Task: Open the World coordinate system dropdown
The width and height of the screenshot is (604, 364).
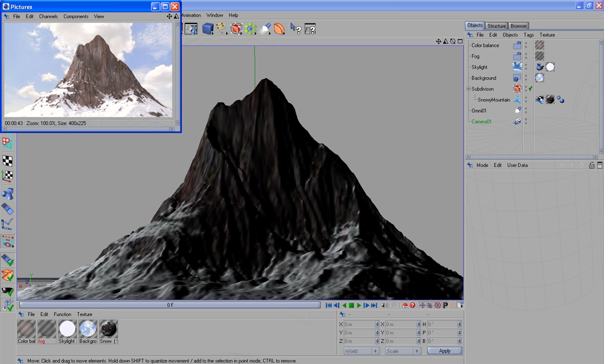Action: click(361, 351)
